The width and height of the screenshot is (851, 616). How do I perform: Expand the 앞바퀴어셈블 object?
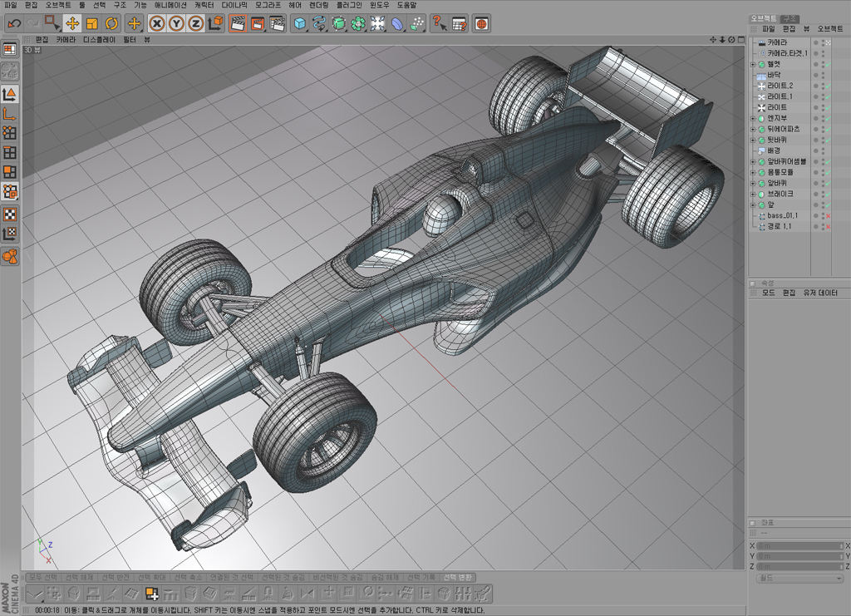[x=753, y=162]
